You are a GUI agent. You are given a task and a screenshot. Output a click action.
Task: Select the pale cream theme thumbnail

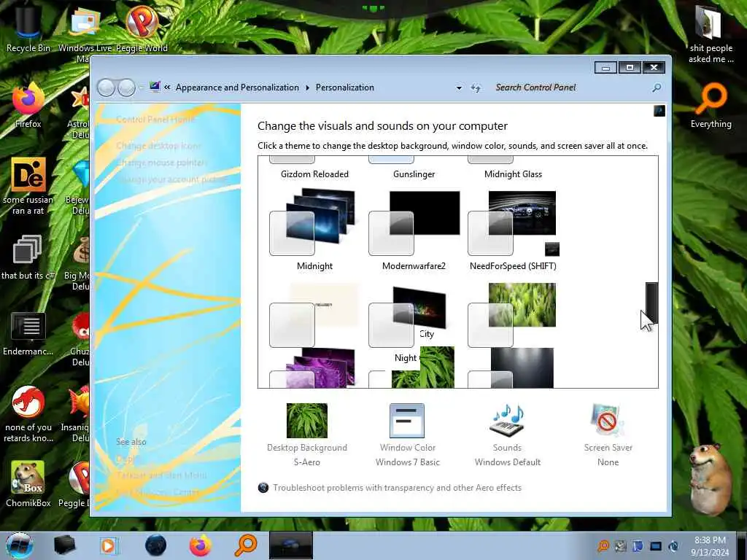coord(314,314)
